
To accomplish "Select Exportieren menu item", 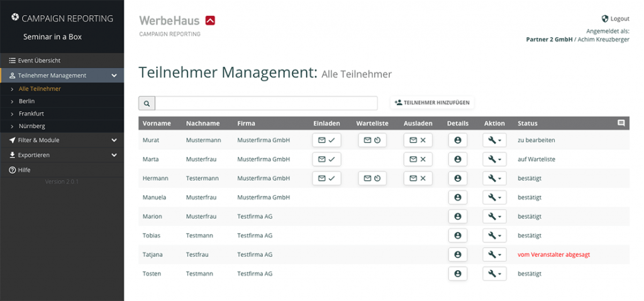I will (x=62, y=155).
